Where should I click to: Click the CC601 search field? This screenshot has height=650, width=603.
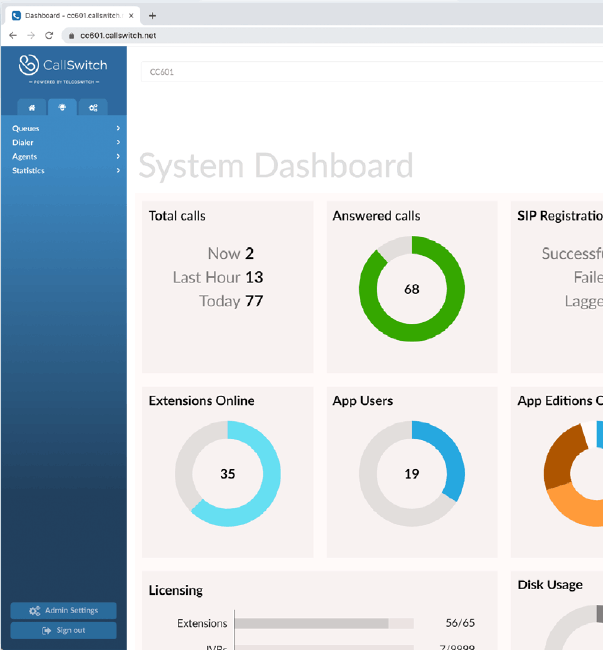click(370, 72)
